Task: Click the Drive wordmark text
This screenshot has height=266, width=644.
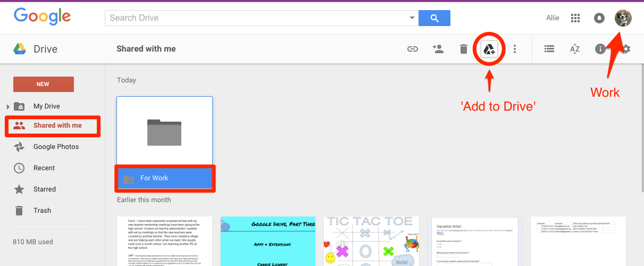Action: 45,49
